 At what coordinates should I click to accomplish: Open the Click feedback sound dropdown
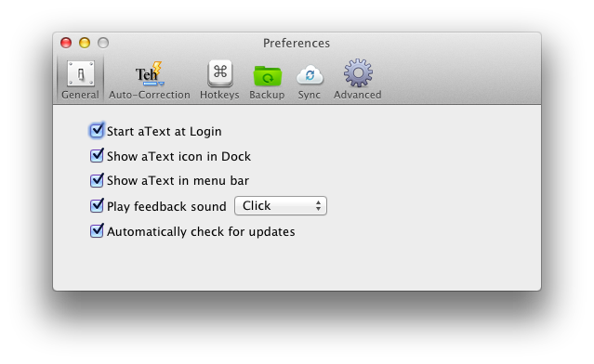pyautogui.click(x=281, y=206)
